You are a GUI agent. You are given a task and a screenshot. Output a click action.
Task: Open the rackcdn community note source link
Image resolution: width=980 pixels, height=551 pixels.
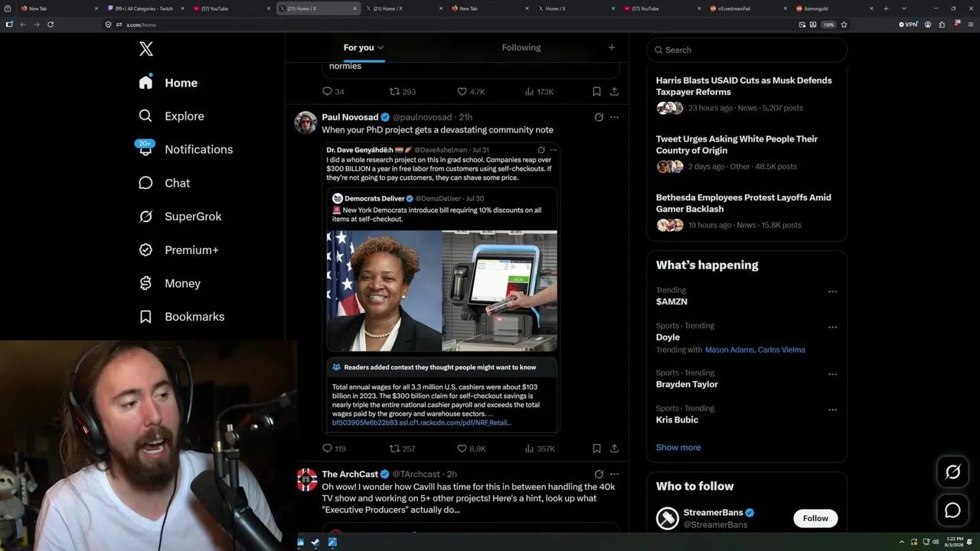pyautogui.click(x=421, y=422)
